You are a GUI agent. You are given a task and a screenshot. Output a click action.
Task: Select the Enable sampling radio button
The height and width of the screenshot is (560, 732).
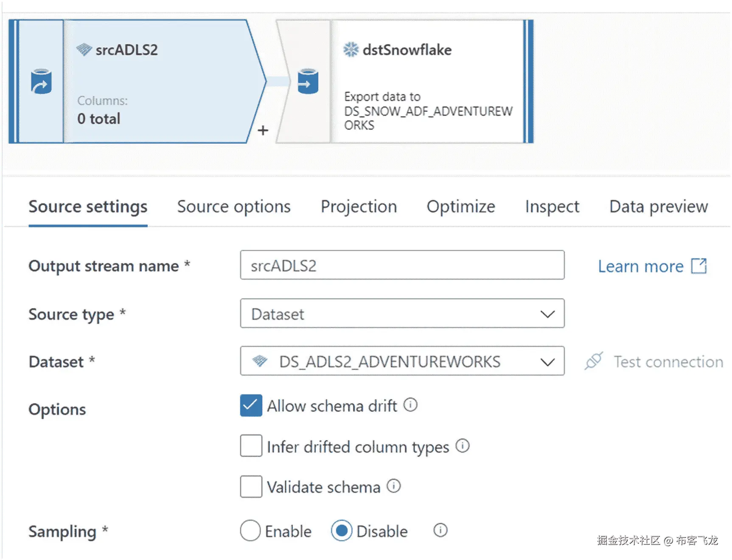click(x=250, y=530)
